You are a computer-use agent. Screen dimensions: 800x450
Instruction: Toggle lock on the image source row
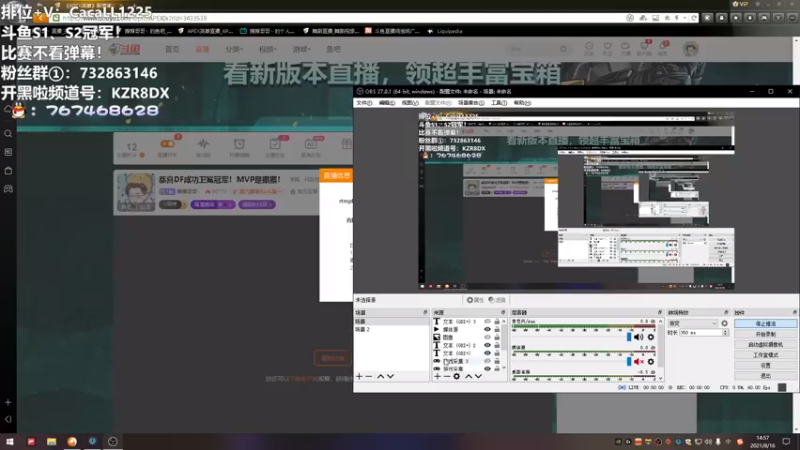[497, 337]
